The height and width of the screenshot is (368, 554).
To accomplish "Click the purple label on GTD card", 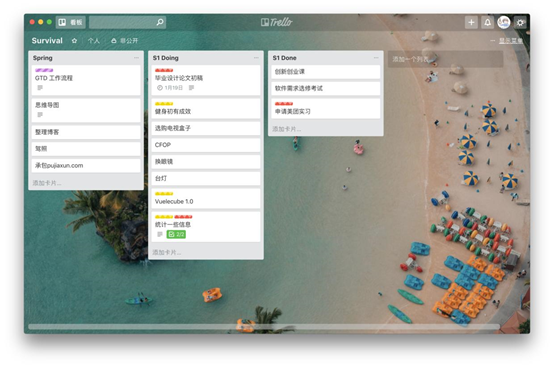I will (x=44, y=70).
